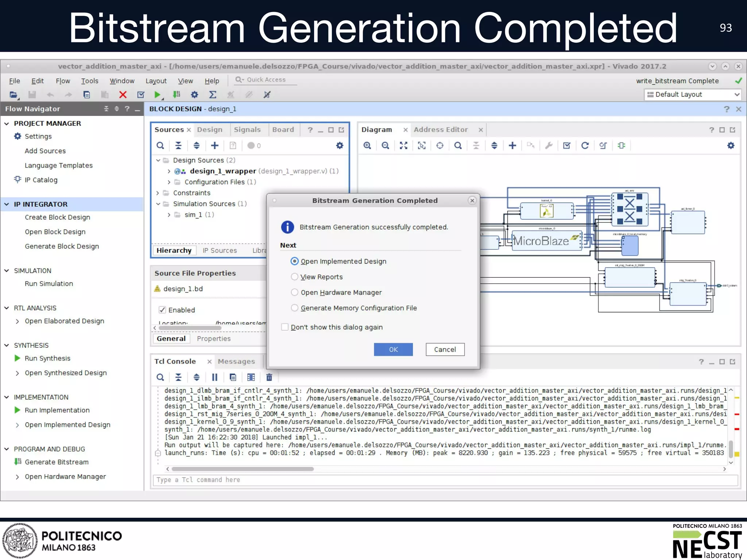Expand the Constraints tree node
747x560 pixels.
coord(158,193)
